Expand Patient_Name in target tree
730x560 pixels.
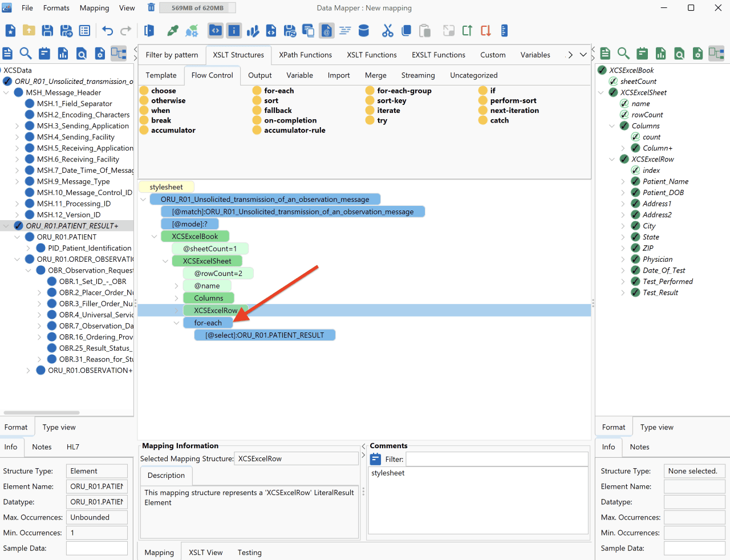(x=623, y=181)
